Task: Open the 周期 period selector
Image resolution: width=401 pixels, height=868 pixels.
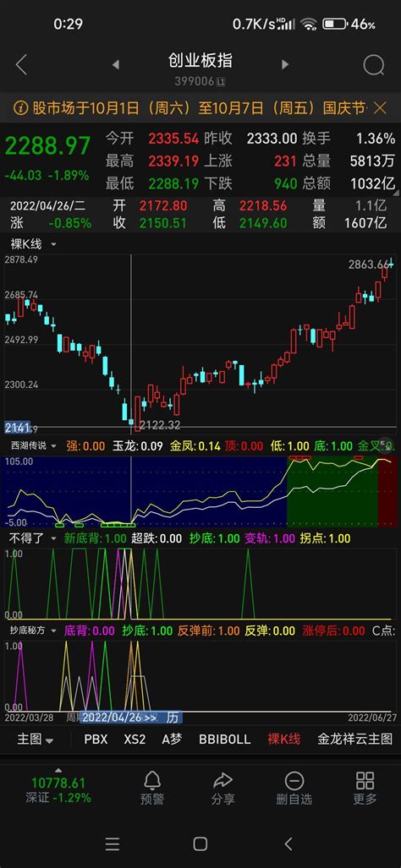Action: pos(74,718)
